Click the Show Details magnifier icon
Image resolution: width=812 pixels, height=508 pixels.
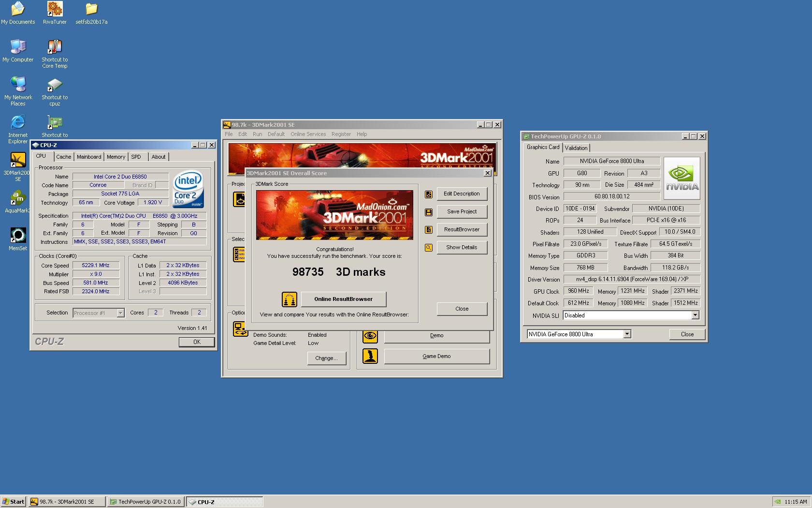click(x=429, y=248)
